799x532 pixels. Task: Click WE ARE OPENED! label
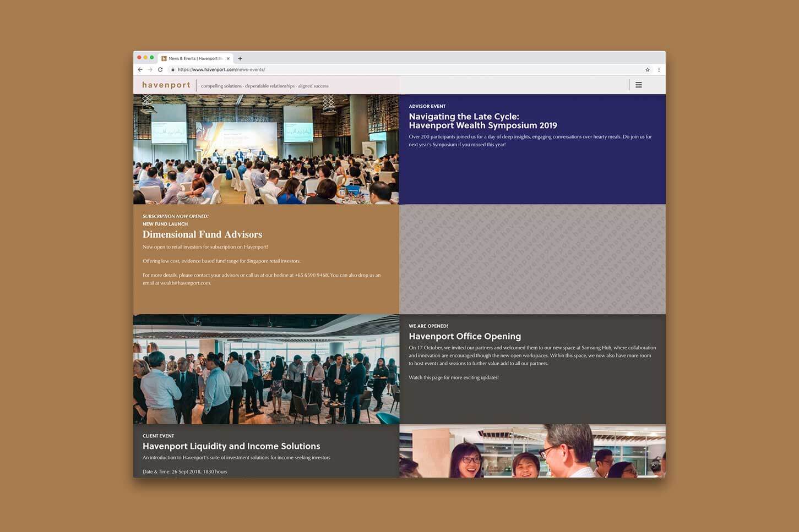click(x=428, y=326)
